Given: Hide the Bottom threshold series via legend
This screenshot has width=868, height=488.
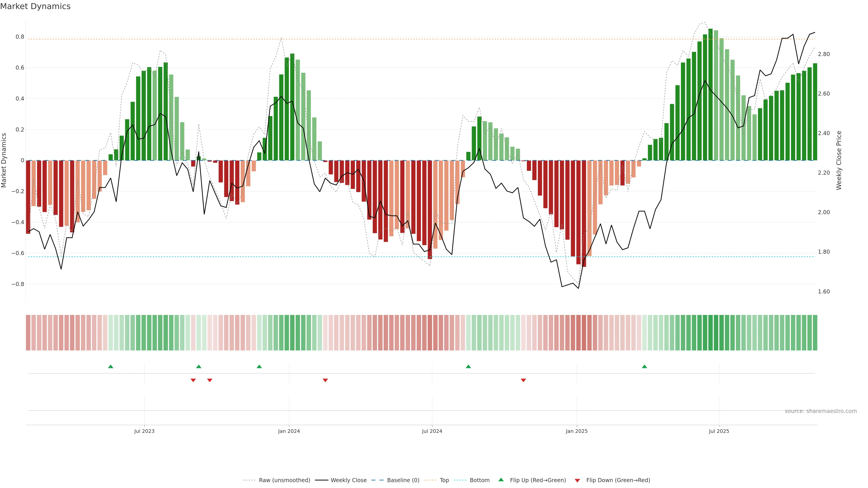Looking at the screenshot, I should pos(479,480).
